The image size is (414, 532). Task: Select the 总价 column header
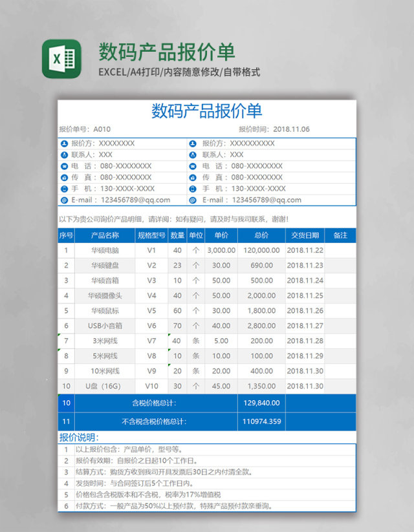click(261, 235)
